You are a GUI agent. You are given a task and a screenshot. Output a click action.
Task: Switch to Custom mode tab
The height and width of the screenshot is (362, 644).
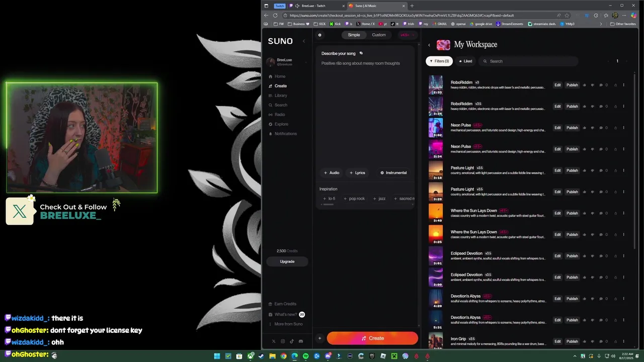(379, 35)
